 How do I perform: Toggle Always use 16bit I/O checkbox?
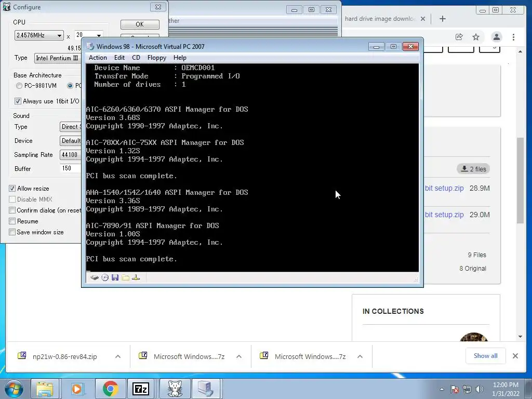point(18,101)
